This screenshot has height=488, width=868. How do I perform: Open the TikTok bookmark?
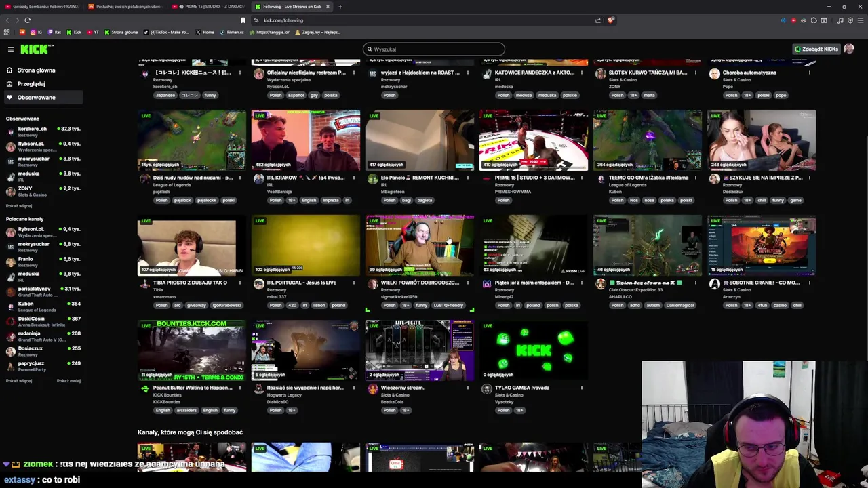point(167,32)
